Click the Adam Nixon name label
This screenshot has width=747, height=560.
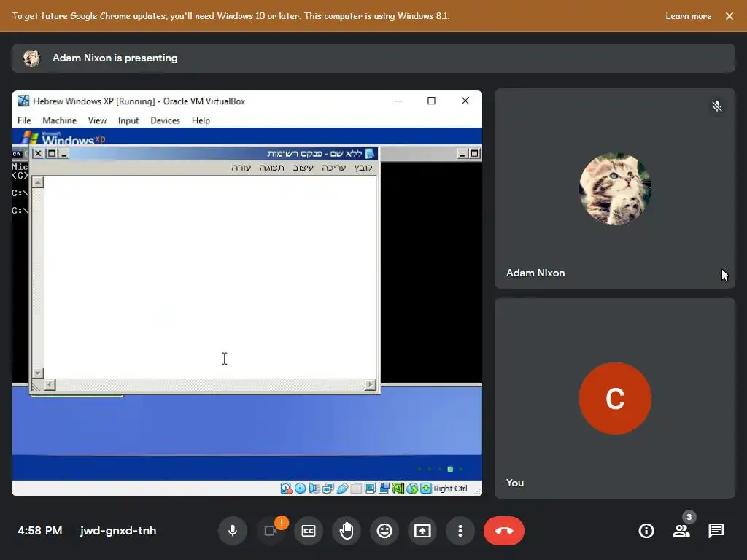tap(535, 273)
